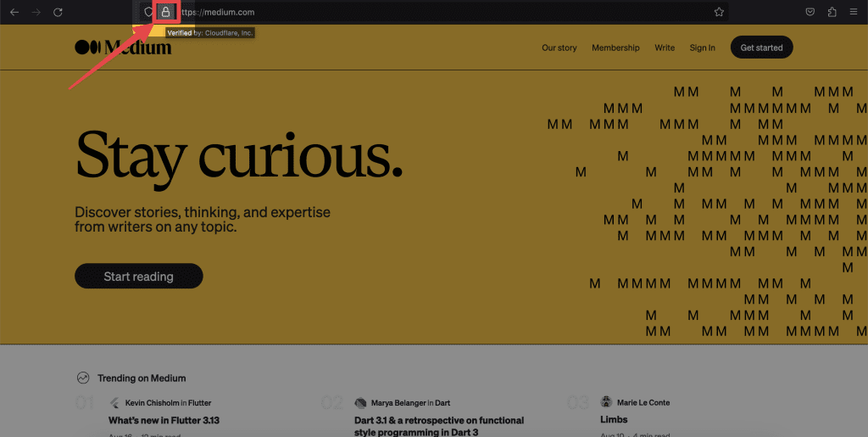Viewport: 868px width, 437px height.
Task: Open the Dart publication link
Action: [442, 403]
